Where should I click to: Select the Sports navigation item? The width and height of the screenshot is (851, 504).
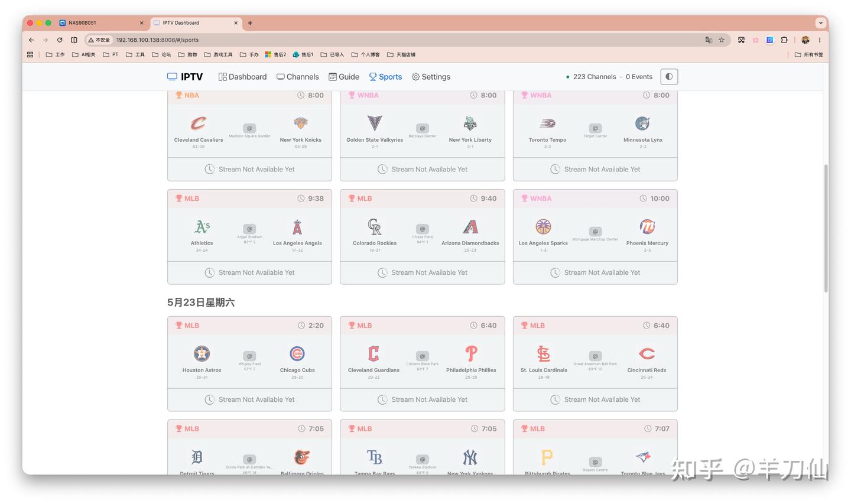pos(385,77)
